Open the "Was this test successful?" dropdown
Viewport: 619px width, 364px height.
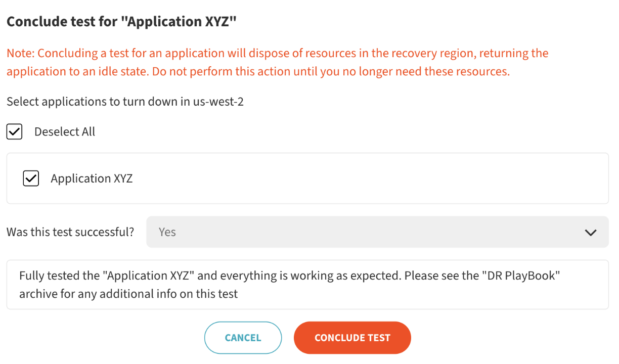[377, 232]
